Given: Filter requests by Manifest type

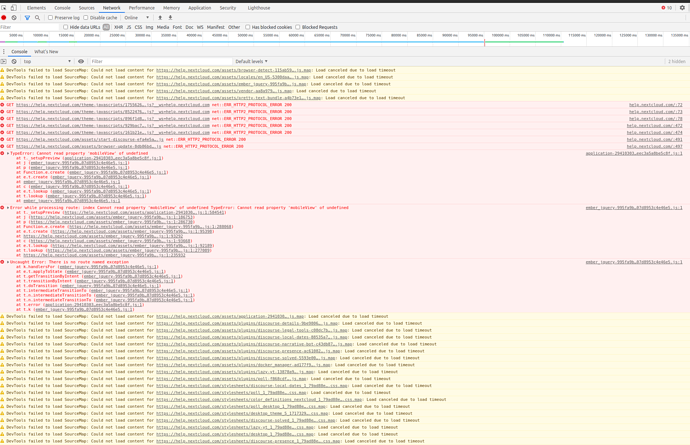Looking at the screenshot, I should [216, 27].
